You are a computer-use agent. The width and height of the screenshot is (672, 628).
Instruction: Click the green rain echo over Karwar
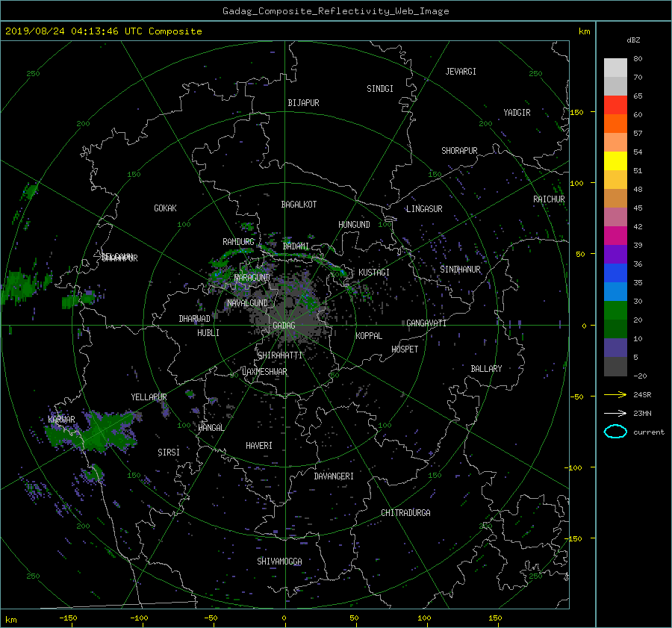92,432
